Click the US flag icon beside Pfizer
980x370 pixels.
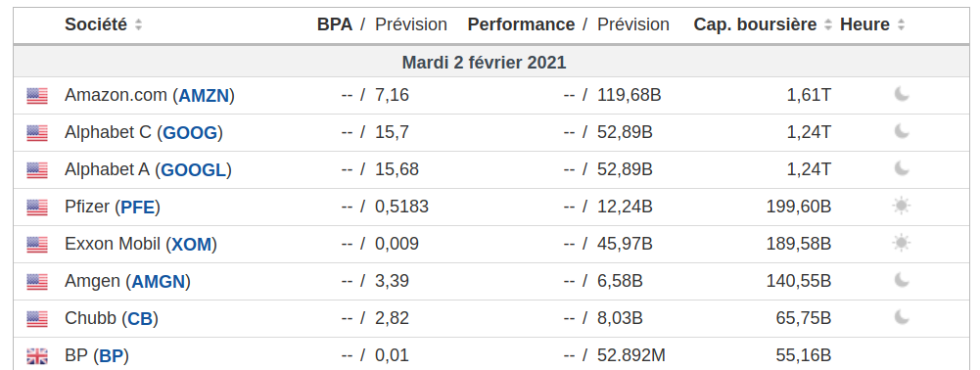pyautogui.click(x=37, y=208)
